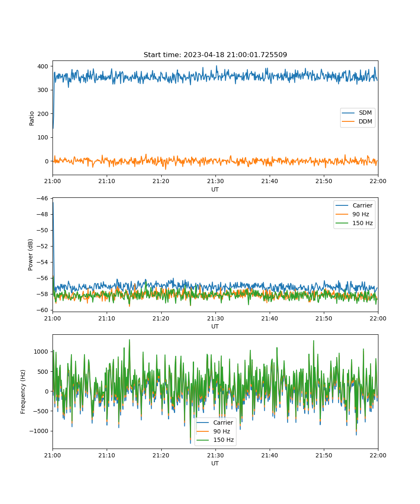Select '150 Hz' in the Power plot legend
This screenshot has height=504, width=420.
pyautogui.click(x=362, y=223)
